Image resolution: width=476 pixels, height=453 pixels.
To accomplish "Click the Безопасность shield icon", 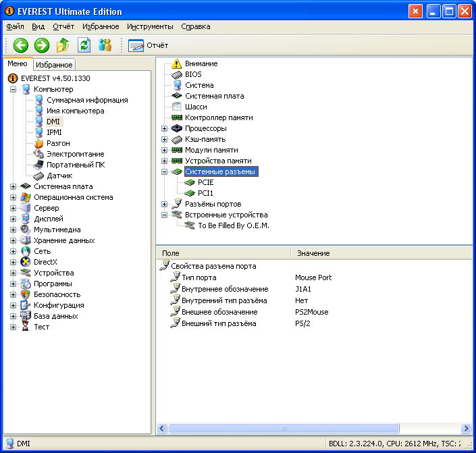I will (x=26, y=294).
